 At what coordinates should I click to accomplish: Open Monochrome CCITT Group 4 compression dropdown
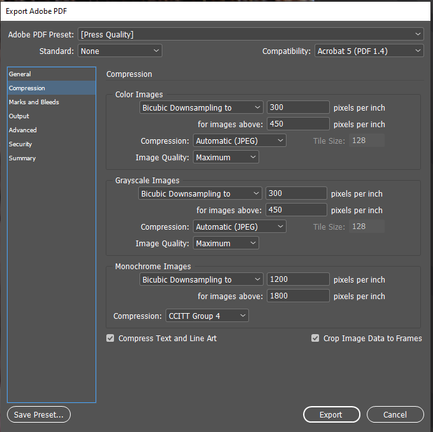pyautogui.click(x=207, y=316)
